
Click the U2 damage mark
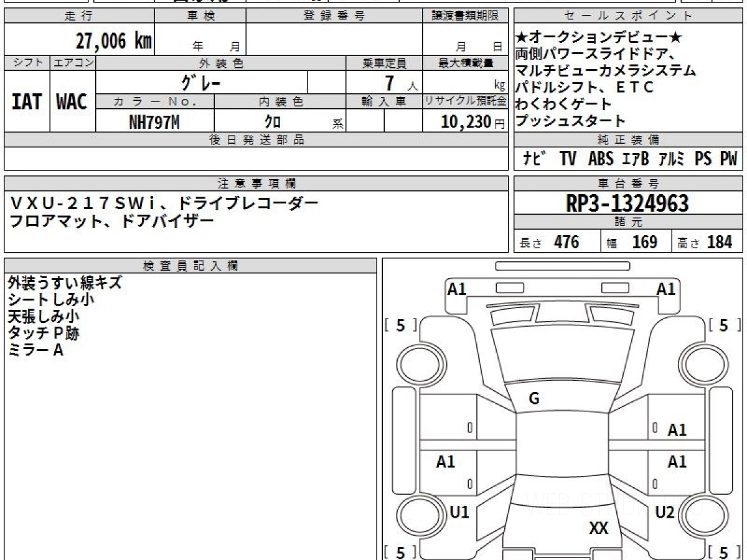(665, 512)
